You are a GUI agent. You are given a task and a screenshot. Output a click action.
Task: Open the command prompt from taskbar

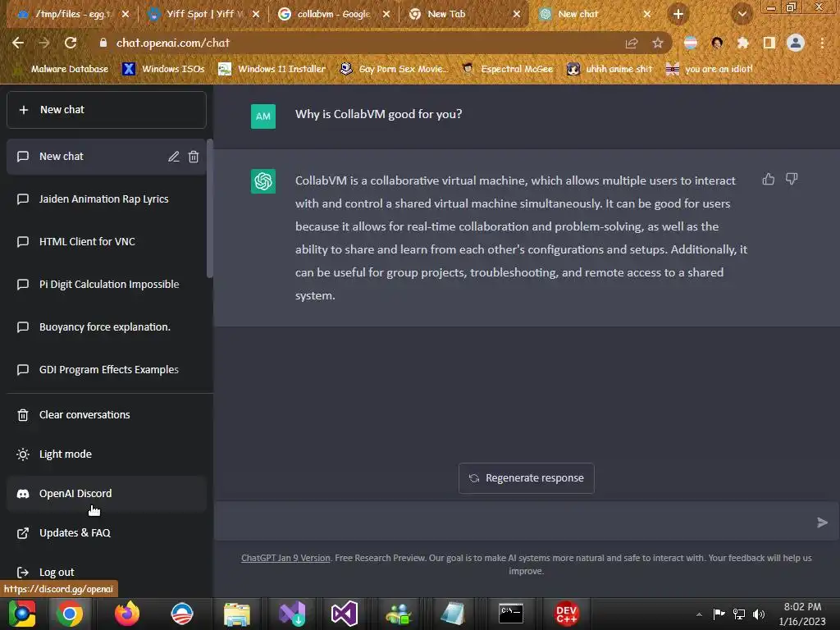[511, 614]
